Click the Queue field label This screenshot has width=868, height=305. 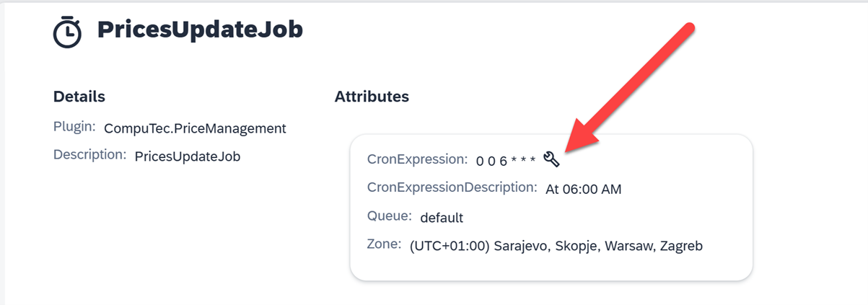(x=389, y=216)
